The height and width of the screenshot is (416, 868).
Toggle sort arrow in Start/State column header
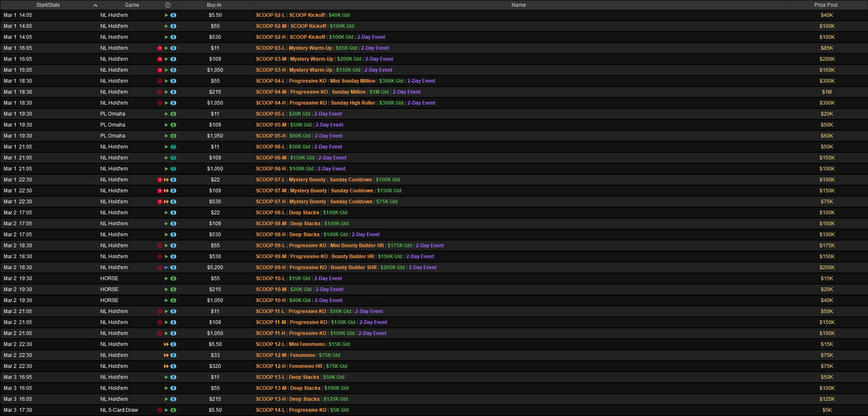pyautogui.click(x=95, y=5)
